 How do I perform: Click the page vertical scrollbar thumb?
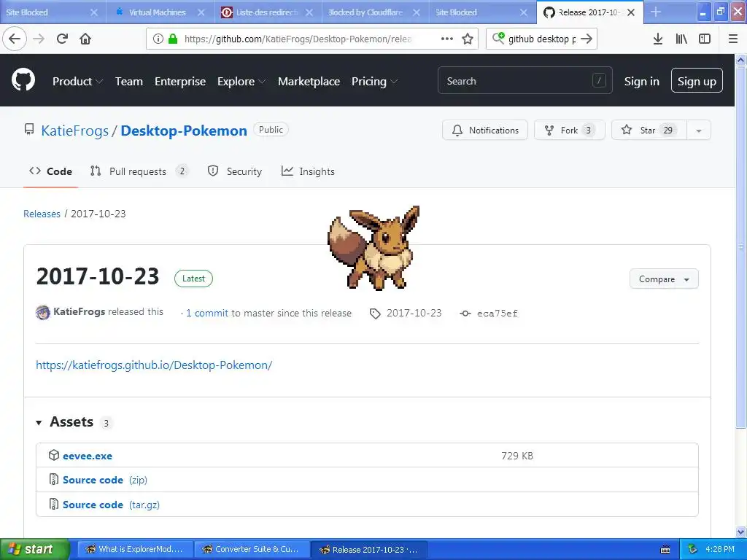tap(740, 246)
